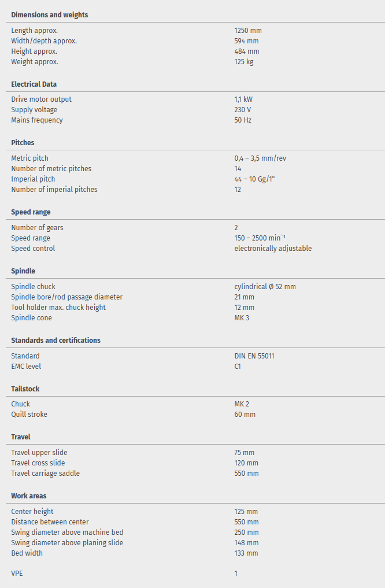The height and width of the screenshot is (588, 385).
Task: Select the Travel section heading
Action: tap(21, 437)
